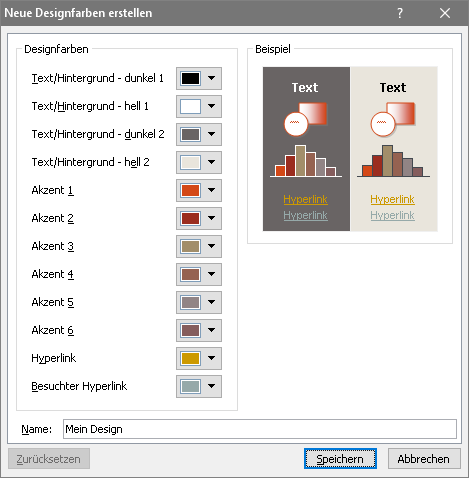
Task: Click the Name input field
Action: point(260,429)
